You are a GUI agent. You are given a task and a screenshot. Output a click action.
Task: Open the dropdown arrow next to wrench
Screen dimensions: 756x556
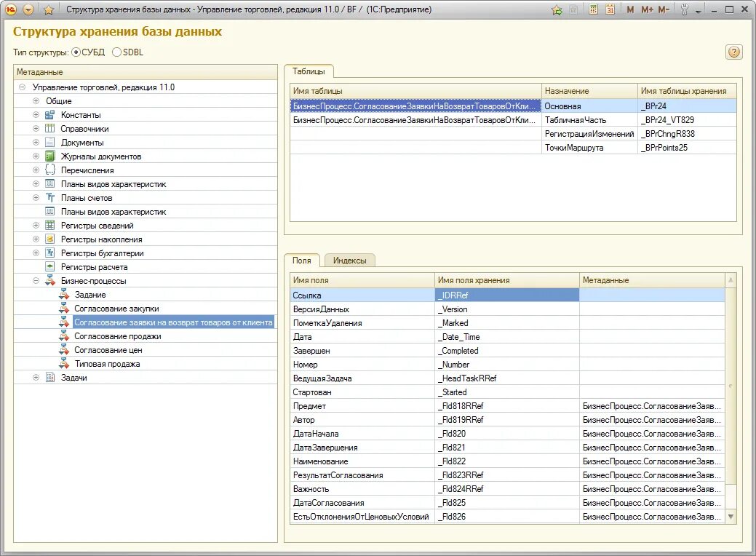click(x=698, y=11)
